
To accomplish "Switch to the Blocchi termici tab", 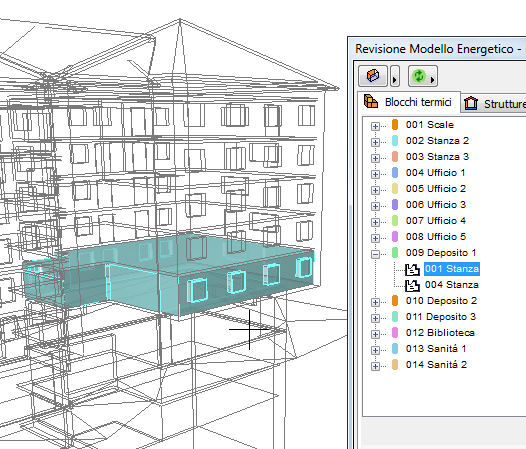I will coord(409,102).
